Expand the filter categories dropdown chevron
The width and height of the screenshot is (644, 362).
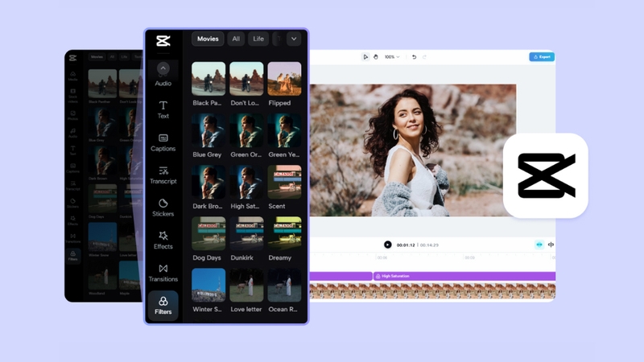[x=294, y=39]
